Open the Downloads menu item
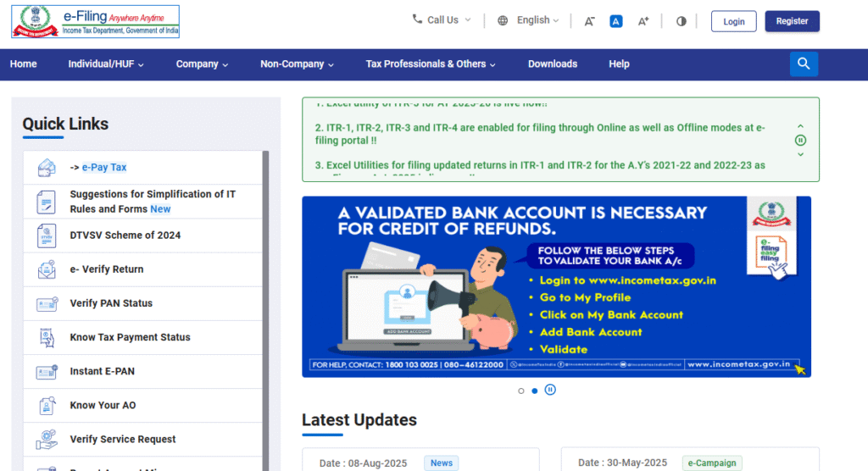Viewport: 868px width, 471px height. coord(553,64)
